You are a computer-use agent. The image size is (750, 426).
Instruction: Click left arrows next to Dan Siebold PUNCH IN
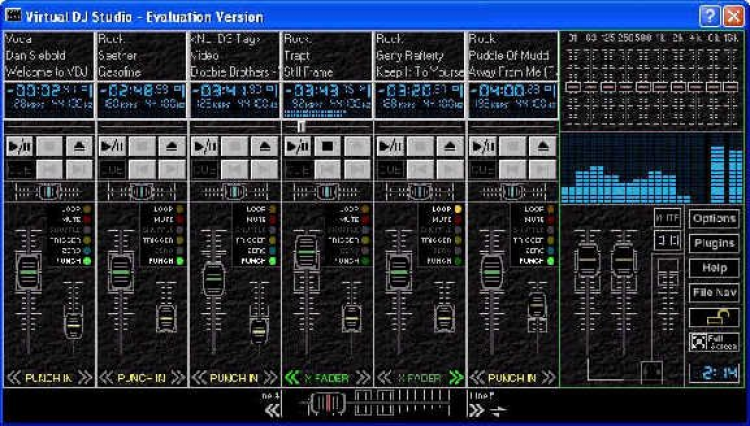(x=14, y=378)
